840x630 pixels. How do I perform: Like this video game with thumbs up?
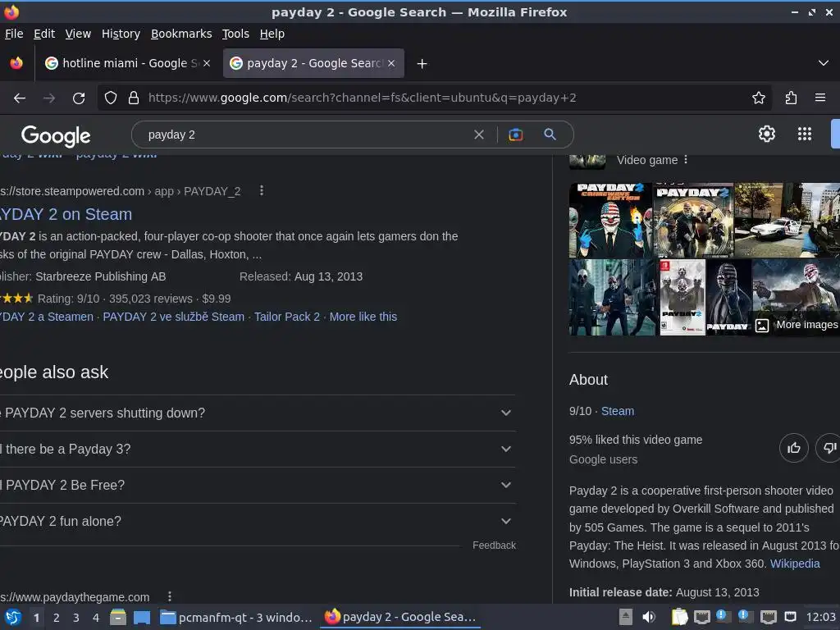click(x=793, y=448)
